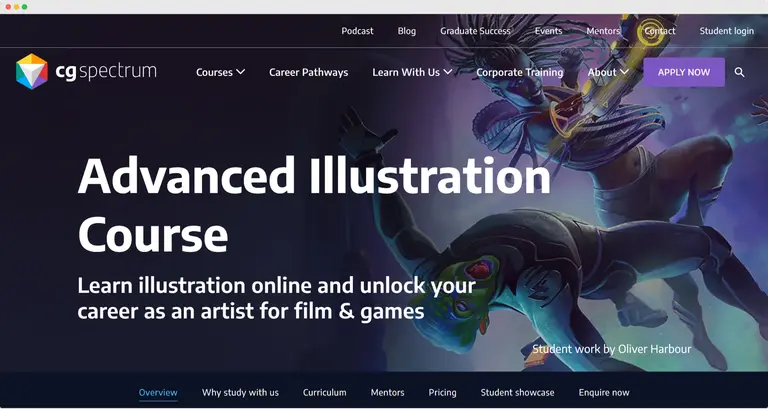Visit the top Mentors link
The width and height of the screenshot is (768, 409).
[x=603, y=31]
